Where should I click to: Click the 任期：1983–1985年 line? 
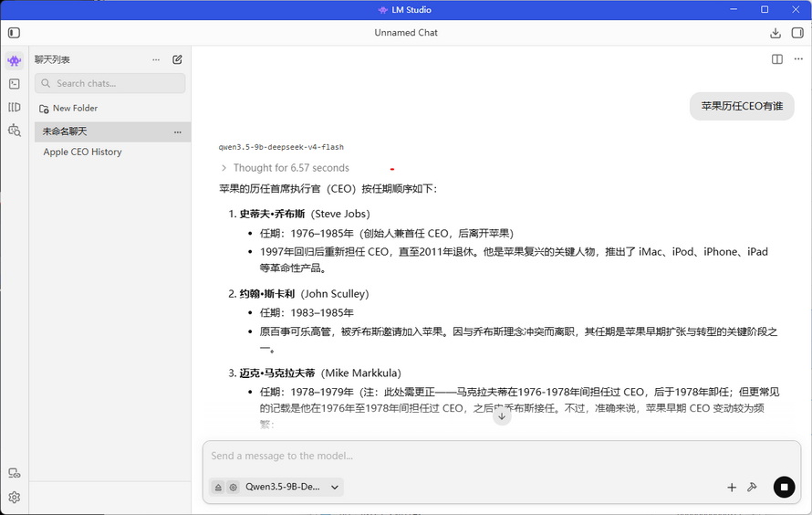pyautogui.click(x=307, y=313)
